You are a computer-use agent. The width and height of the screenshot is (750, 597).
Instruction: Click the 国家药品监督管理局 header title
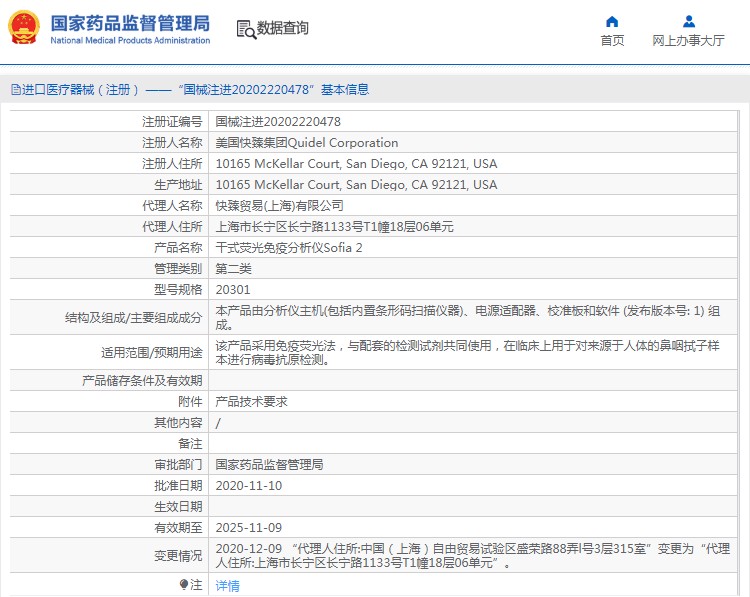pyautogui.click(x=130, y=23)
